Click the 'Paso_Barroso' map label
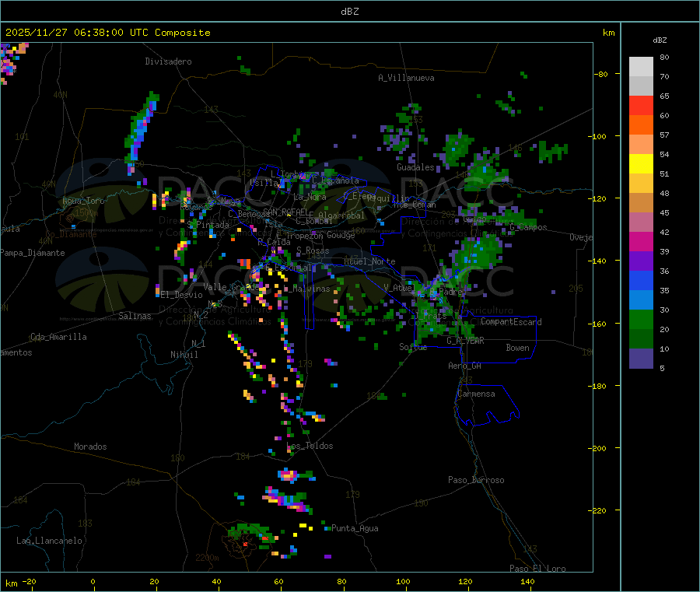 point(476,480)
